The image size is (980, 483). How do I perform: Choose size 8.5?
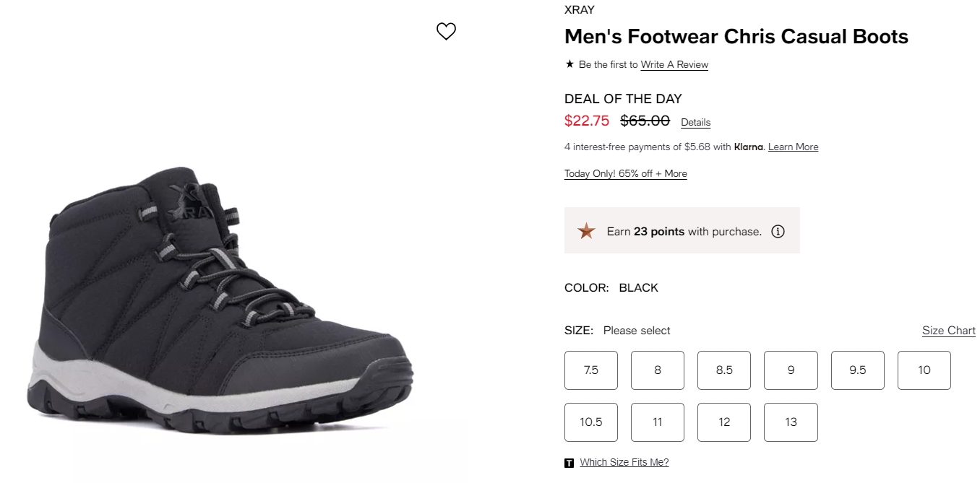(724, 370)
